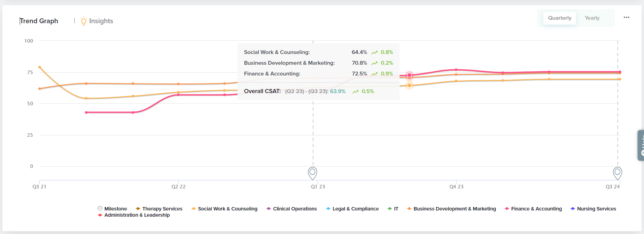The image size is (644, 234).
Task: Click the milestone pin at Q1 23
Action: (x=312, y=172)
